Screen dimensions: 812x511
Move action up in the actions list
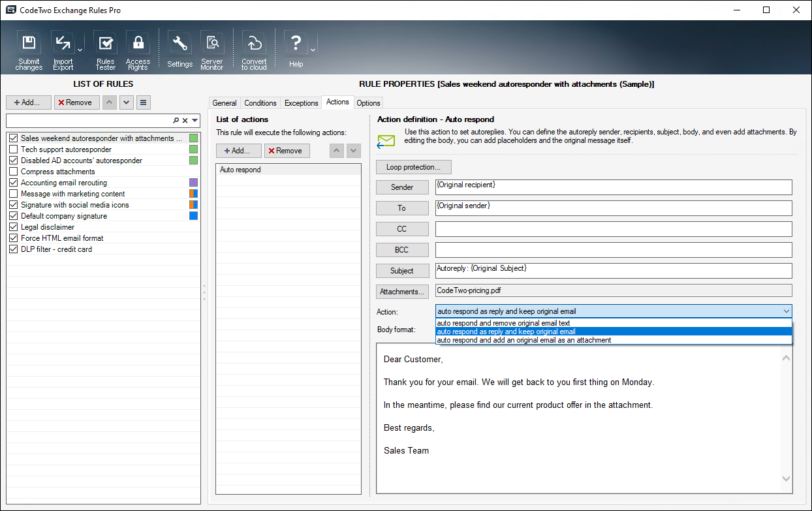337,151
